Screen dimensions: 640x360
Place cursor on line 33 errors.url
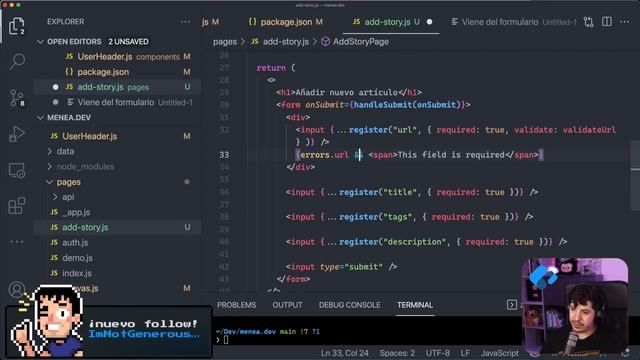pos(324,155)
